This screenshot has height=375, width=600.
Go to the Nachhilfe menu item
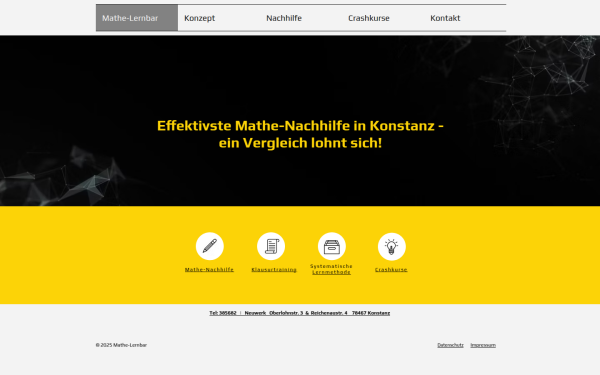pyautogui.click(x=301, y=18)
